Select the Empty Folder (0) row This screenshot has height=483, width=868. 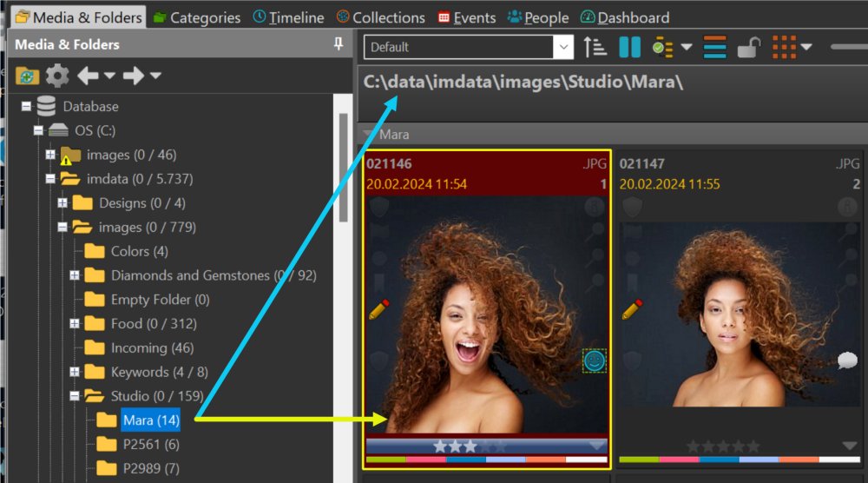[160, 299]
